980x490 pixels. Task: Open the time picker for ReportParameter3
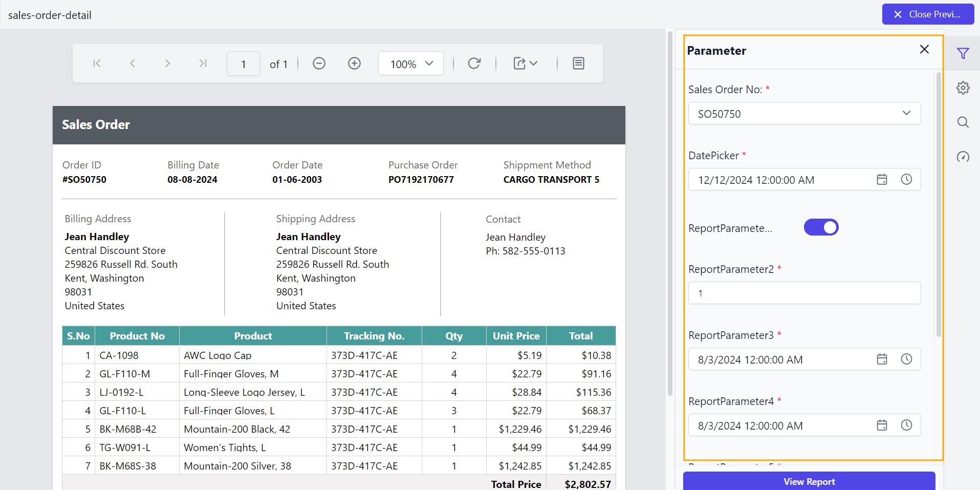tap(907, 359)
